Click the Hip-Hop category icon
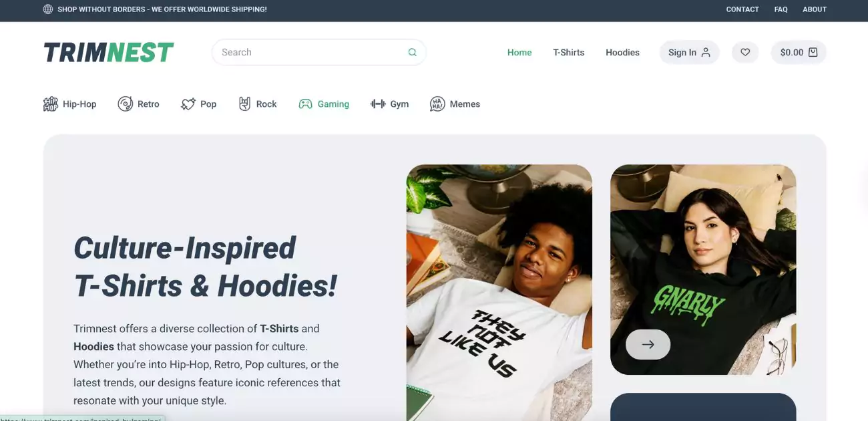The width and height of the screenshot is (868, 421). pos(51,104)
